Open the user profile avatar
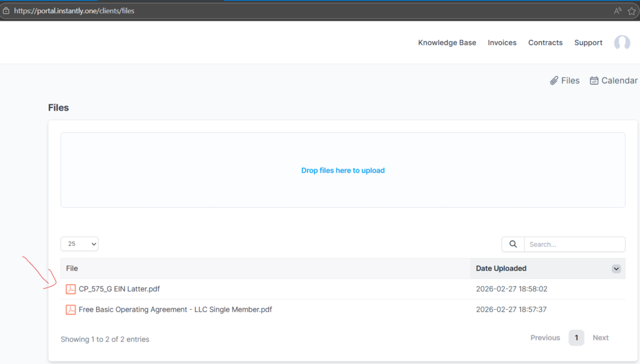This screenshot has height=364, width=640. coord(622,42)
